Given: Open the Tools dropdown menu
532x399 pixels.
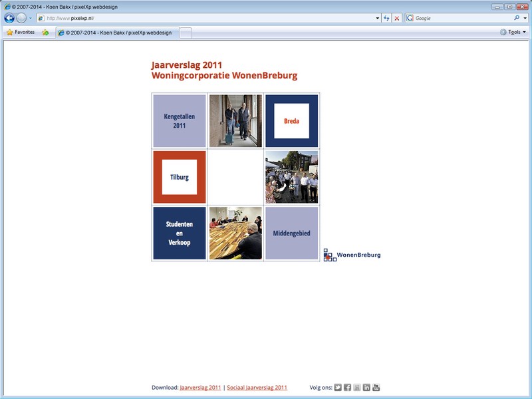Looking at the screenshot, I should 513,32.
